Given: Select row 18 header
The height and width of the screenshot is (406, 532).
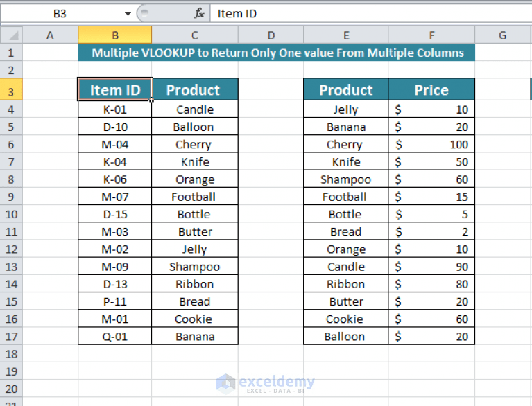Looking at the screenshot, I should tap(11, 353).
